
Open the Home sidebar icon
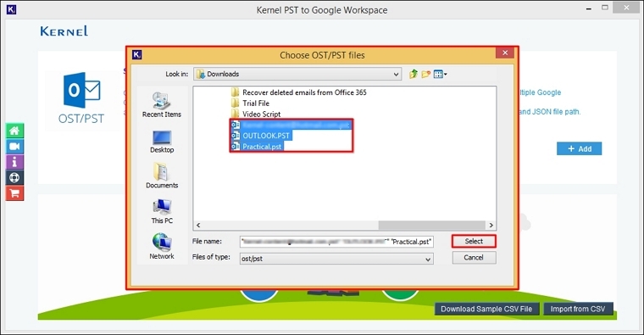point(14,131)
